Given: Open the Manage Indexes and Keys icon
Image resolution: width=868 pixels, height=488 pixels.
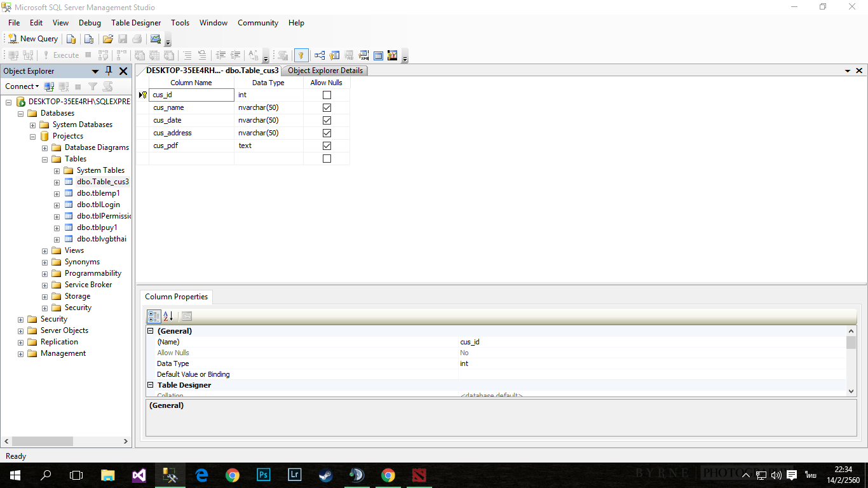Looking at the screenshot, I should click(334, 55).
